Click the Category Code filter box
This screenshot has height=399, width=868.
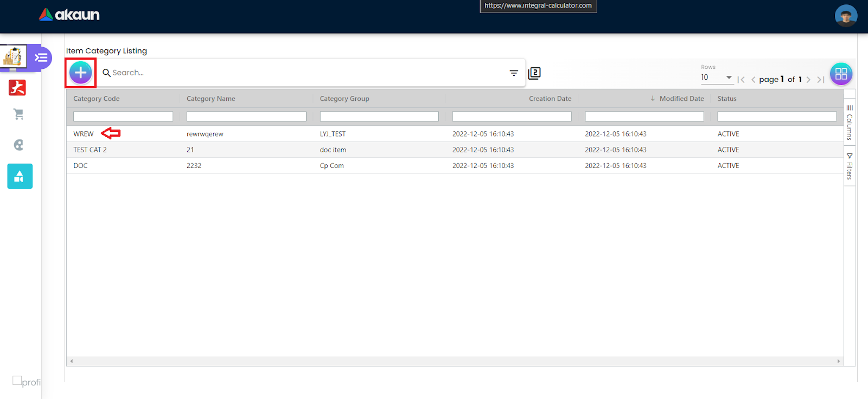click(x=123, y=117)
